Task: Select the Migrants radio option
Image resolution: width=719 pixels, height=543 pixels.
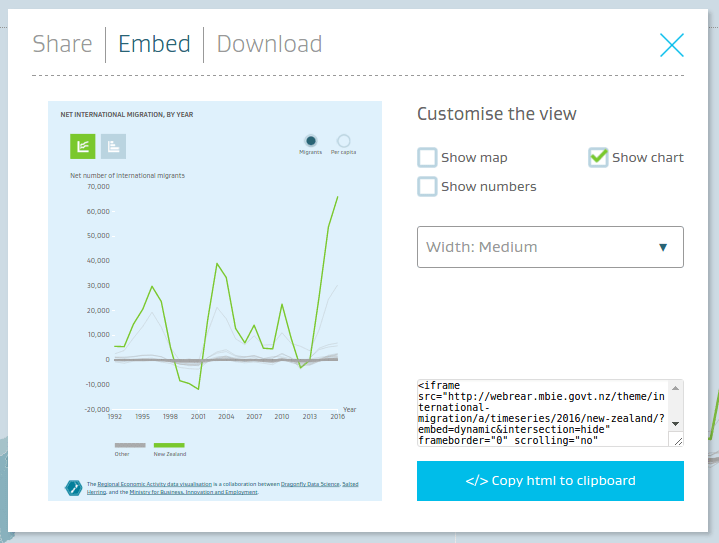Action: [311, 141]
